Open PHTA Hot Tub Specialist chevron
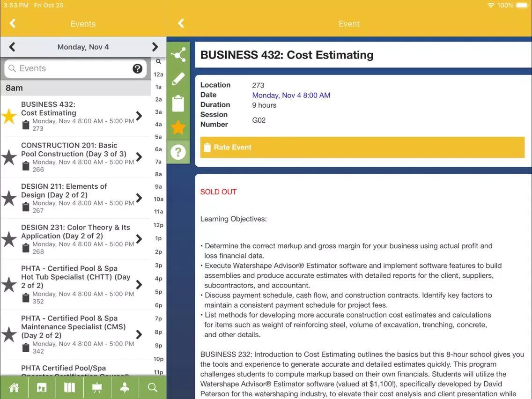Viewport: 532px width, 399px height. click(139, 285)
